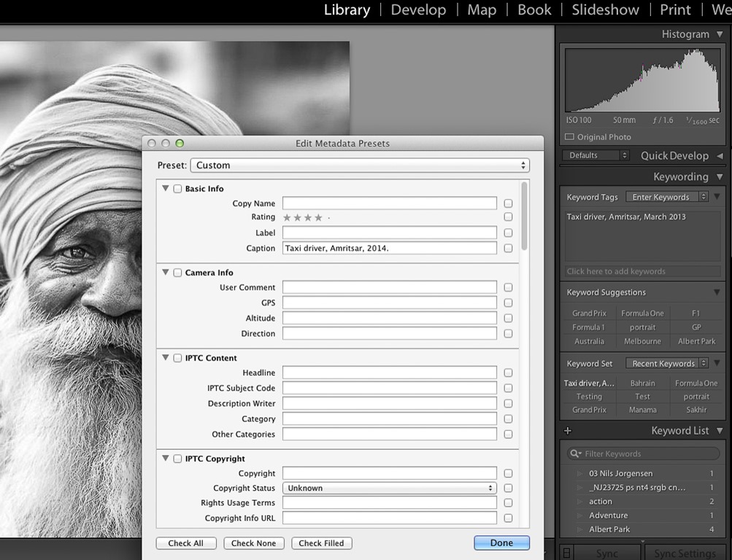Toggle the Original Photo checkbox
The width and height of the screenshot is (732, 560).
pos(570,137)
